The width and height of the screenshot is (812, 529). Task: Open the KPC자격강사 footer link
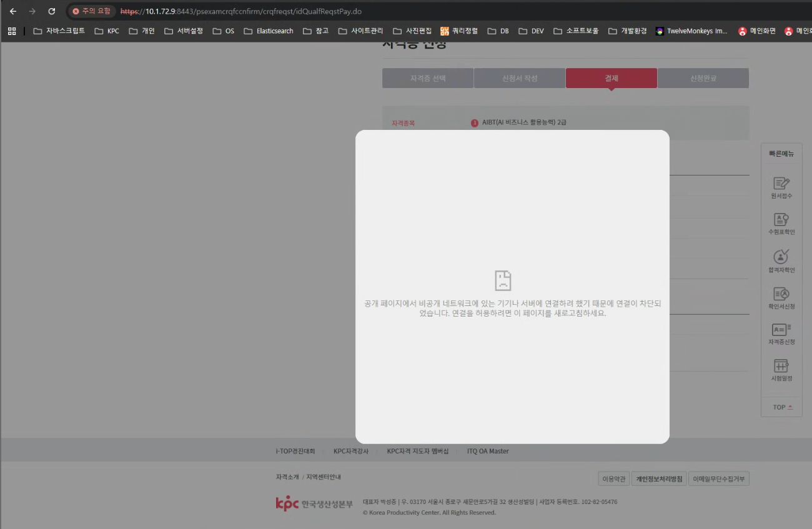(351, 451)
